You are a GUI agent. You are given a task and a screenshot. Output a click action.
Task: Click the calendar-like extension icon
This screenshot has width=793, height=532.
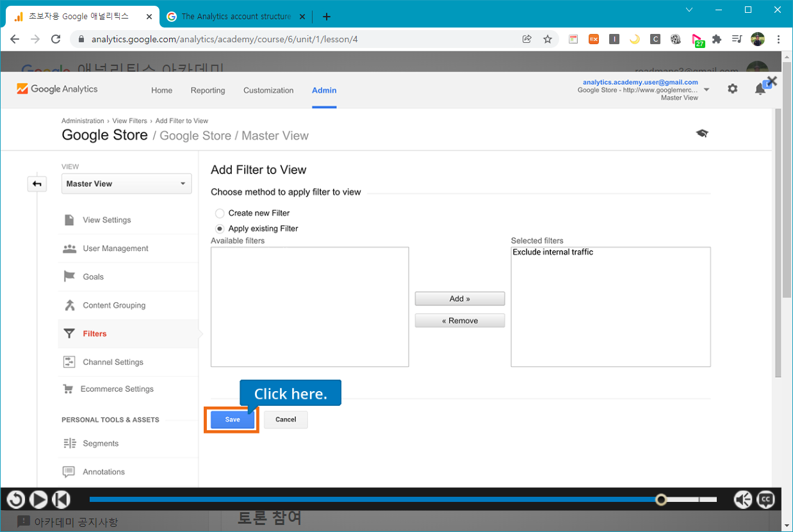(x=573, y=39)
